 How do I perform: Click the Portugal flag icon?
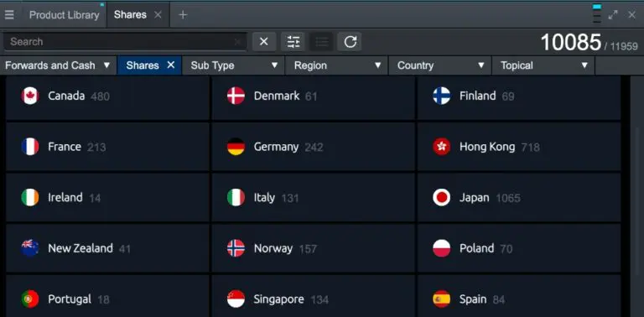point(30,299)
